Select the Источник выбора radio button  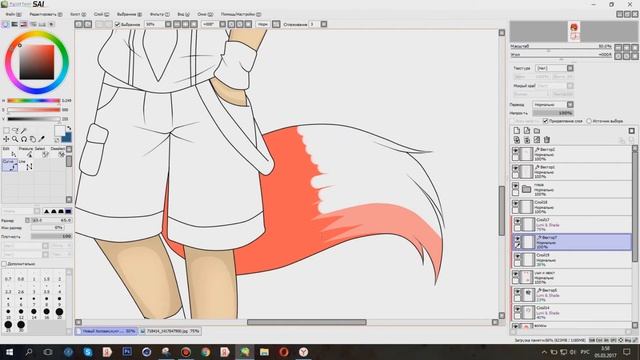tap(589, 121)
